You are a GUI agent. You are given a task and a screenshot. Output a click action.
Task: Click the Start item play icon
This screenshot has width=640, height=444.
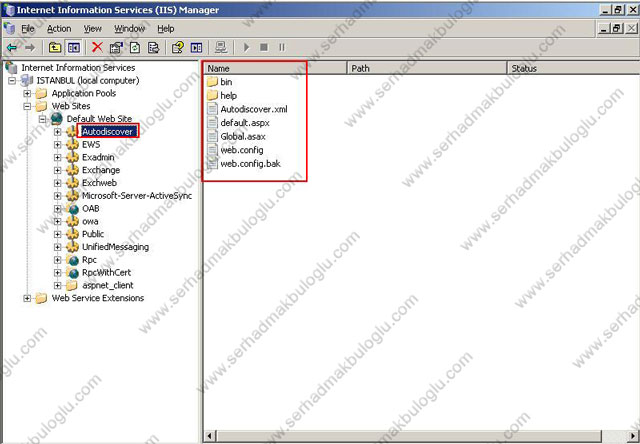pyautogui.click(x=246, y=48)
